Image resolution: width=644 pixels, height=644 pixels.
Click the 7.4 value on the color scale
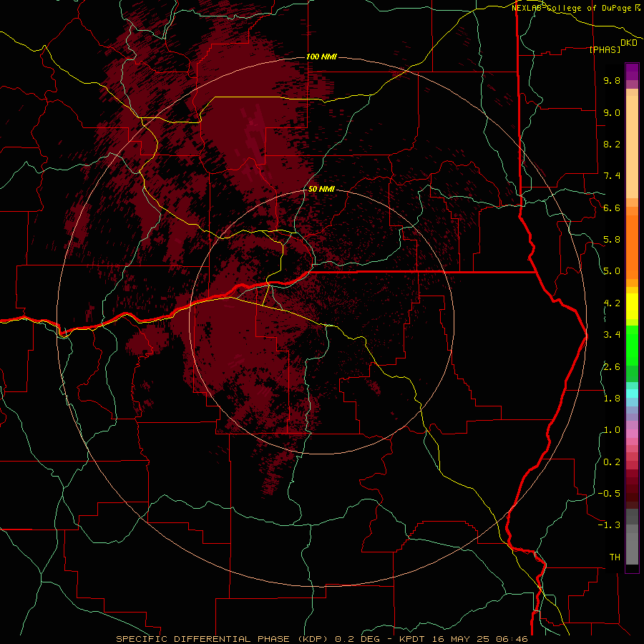point(612,176)
